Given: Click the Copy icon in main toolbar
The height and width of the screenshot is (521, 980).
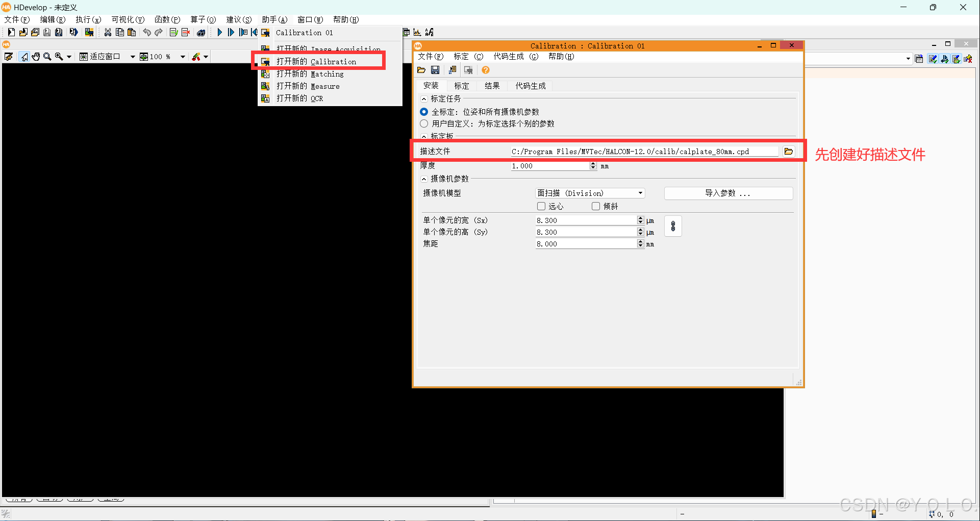Looking at the screenshot, I should (119, 32).
